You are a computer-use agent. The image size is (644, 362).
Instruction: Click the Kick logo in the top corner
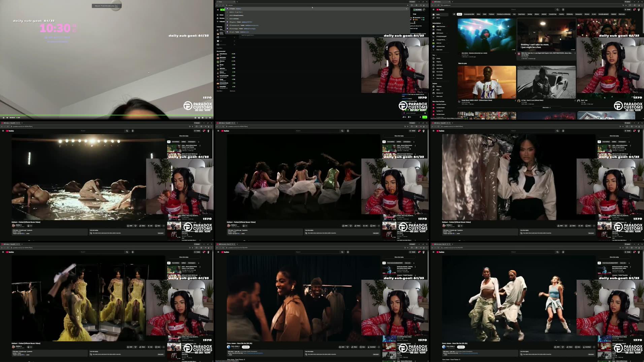click(x=222, y=10)
